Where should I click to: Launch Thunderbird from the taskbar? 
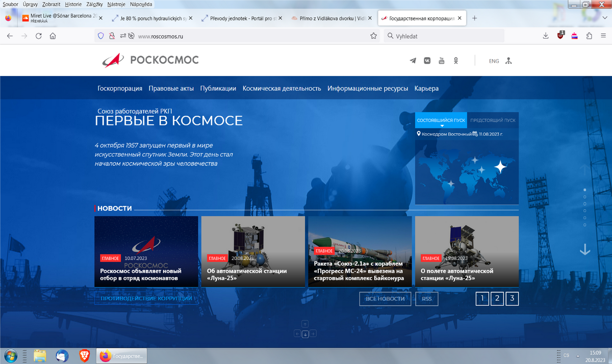(62, 355)
